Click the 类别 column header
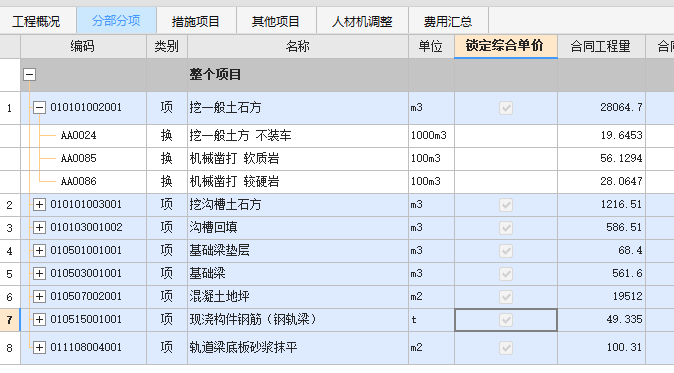The image size is (674, 373). 167,46
